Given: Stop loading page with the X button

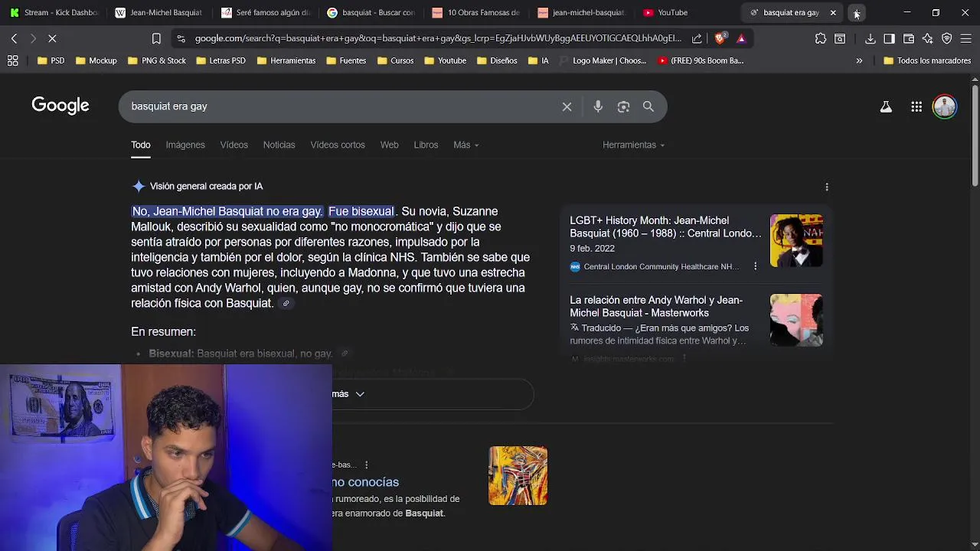Looking at the screenshot, I should pyautogui.click(x=52, y=38).
